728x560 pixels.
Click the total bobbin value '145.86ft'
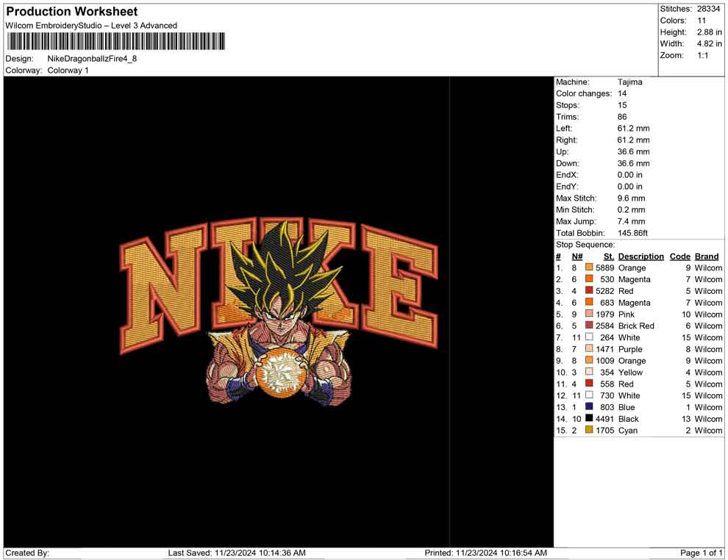[x=632, y=233]
